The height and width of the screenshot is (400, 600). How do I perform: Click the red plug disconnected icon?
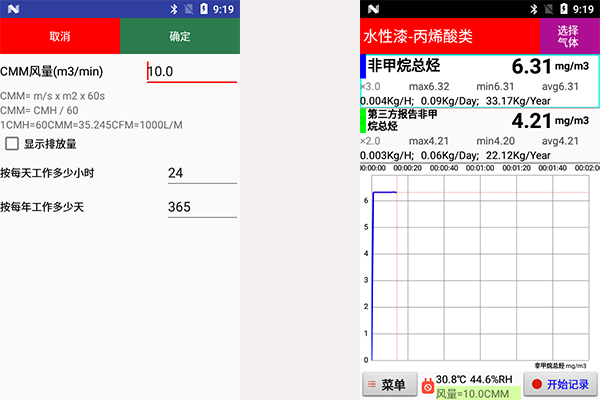pyautogui.click(x=427, y=385)
